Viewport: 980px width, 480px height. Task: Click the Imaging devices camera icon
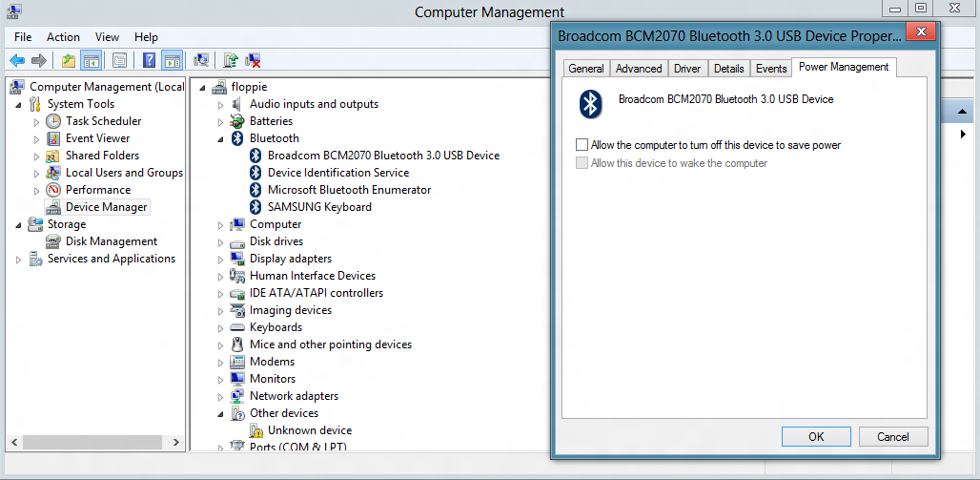pyautogui.click(x=237, y=310)
